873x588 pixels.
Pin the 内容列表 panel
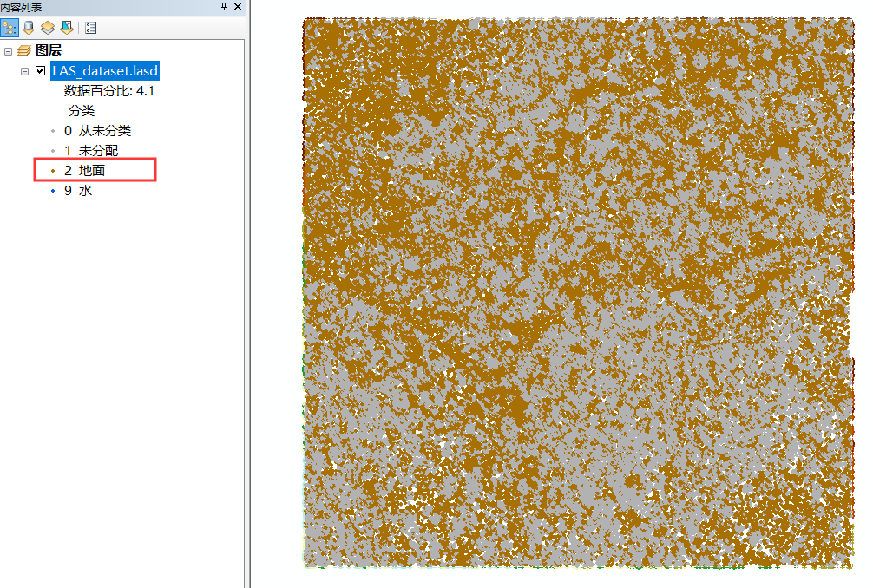click(224, 7)
